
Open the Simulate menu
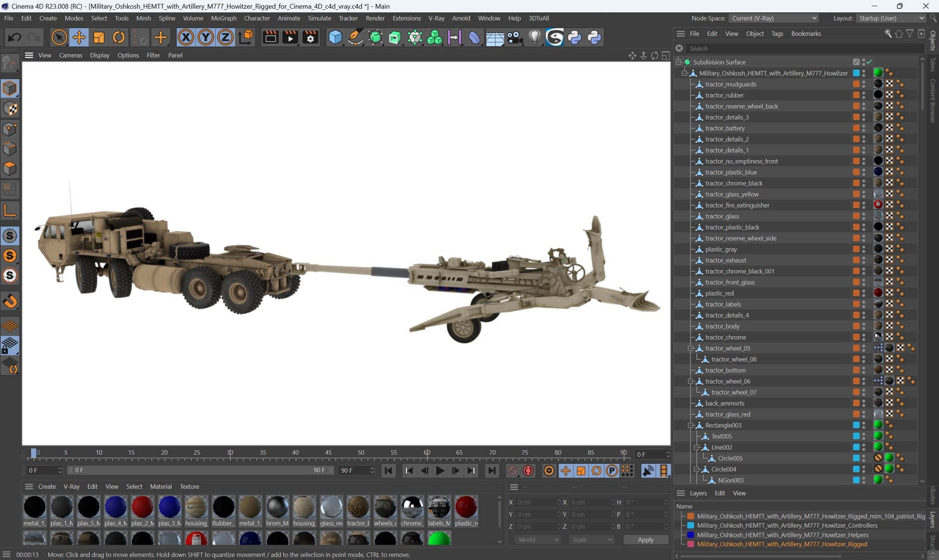[319, 18]
